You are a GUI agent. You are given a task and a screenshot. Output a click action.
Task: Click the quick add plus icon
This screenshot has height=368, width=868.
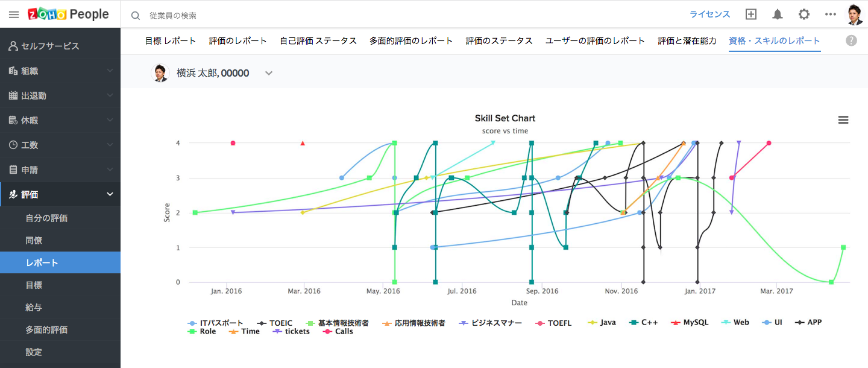point(750,14)
